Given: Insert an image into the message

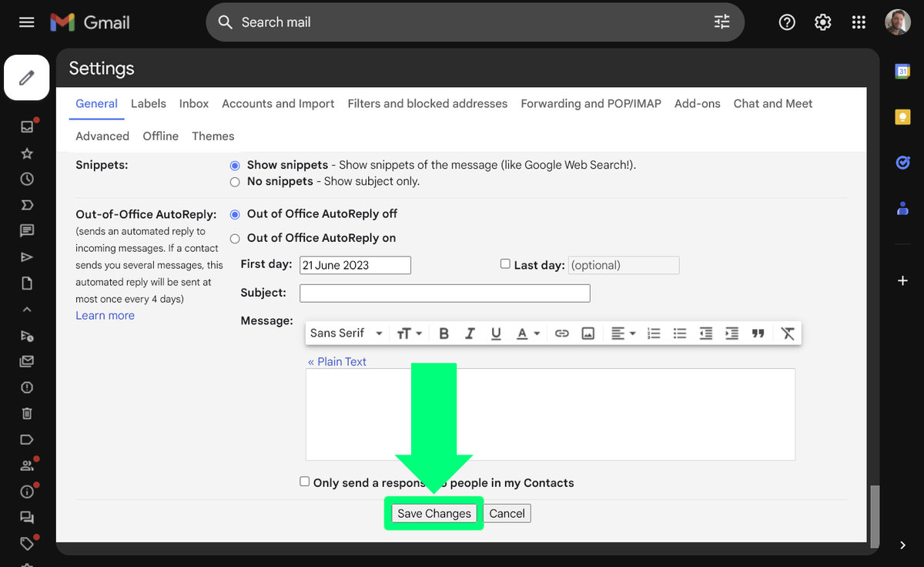Looking at the screenshot, I should click(x=588, y=333).
